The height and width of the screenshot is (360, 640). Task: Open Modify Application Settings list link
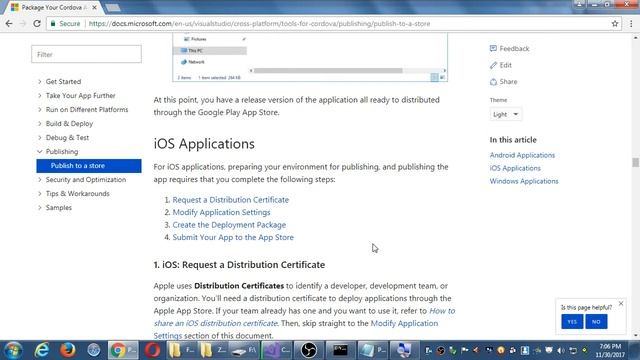tap(221, 212)
